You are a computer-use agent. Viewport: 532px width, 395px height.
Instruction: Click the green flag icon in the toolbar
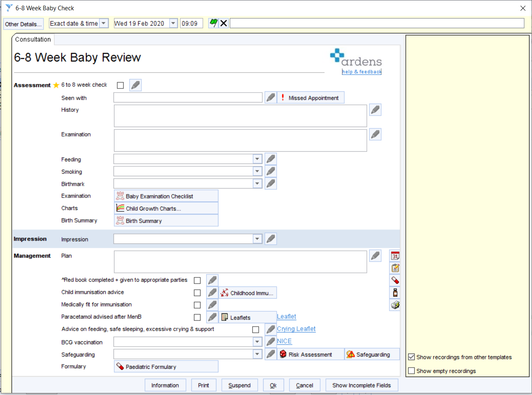click(214, 23)
